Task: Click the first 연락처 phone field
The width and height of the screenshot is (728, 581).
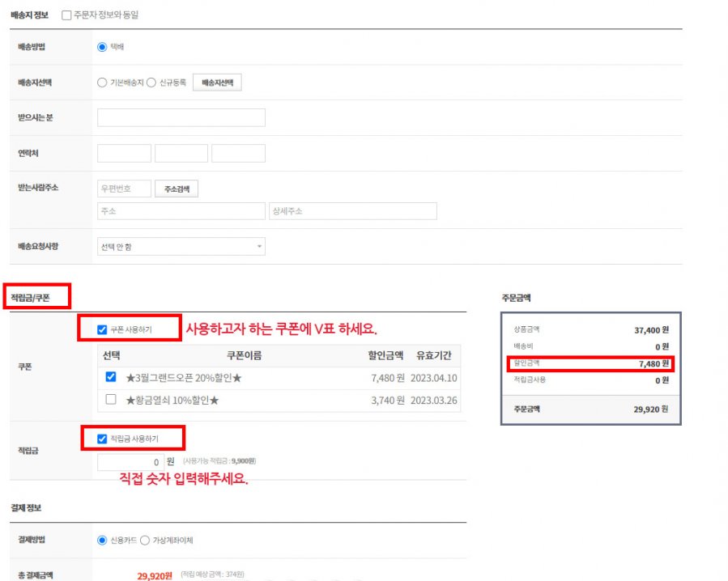Action: (x=124, y=153)
